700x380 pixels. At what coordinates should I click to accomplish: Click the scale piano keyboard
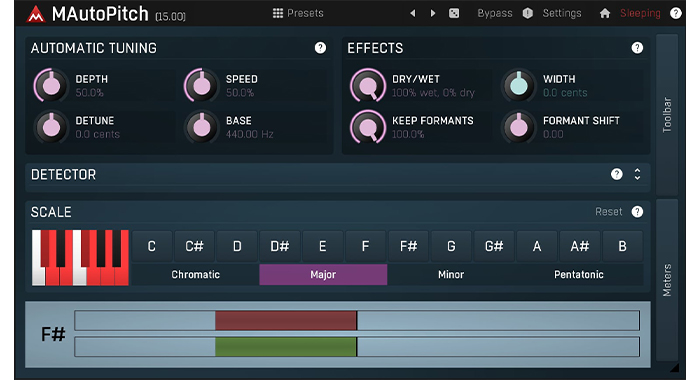point(80,258)
